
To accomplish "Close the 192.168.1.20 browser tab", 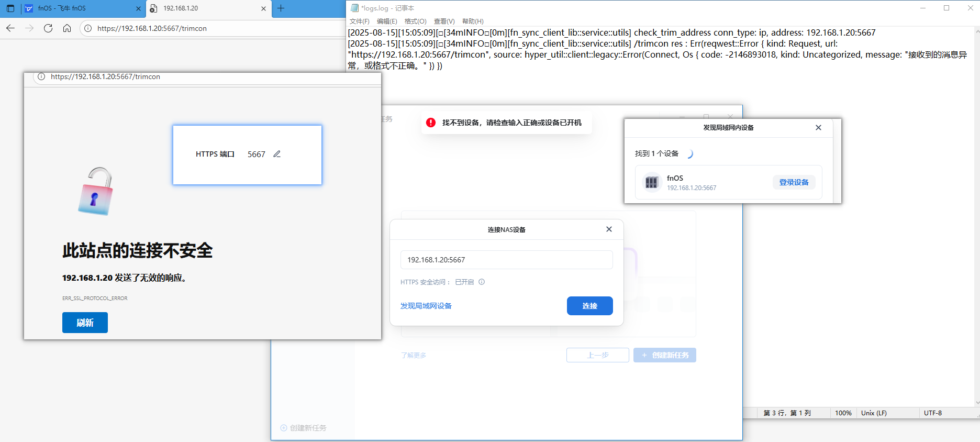I will point(263,8).
